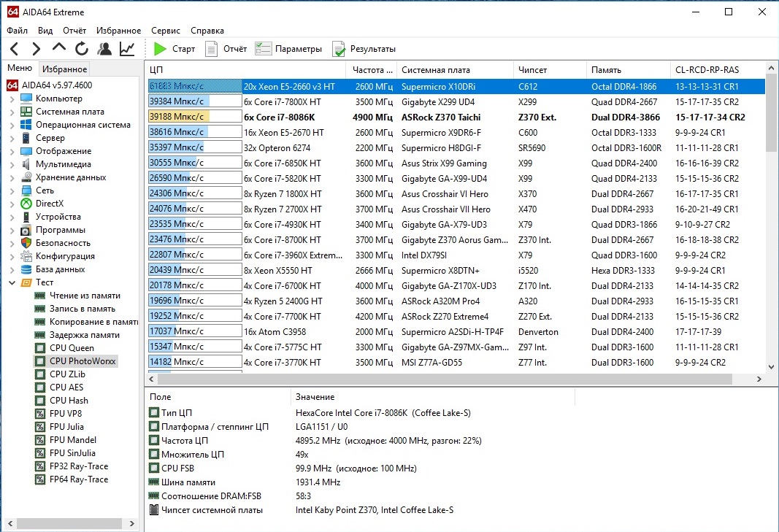
Task: Go forward with the right arrow icon
Action: tap(37, 49)
